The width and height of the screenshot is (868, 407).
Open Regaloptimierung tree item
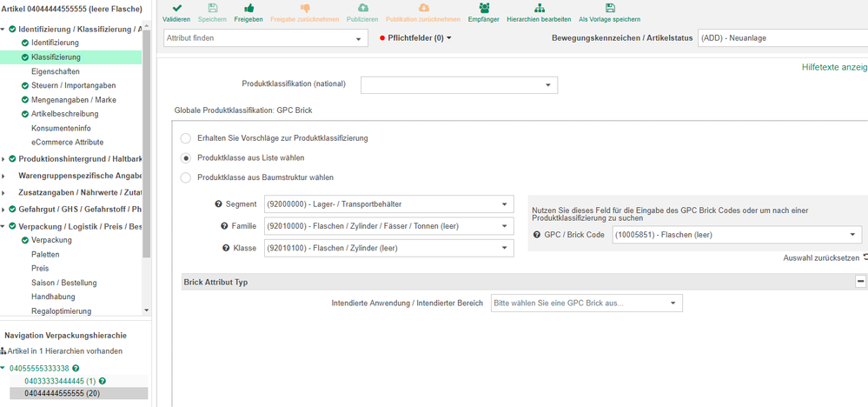(x=62, y=311)
